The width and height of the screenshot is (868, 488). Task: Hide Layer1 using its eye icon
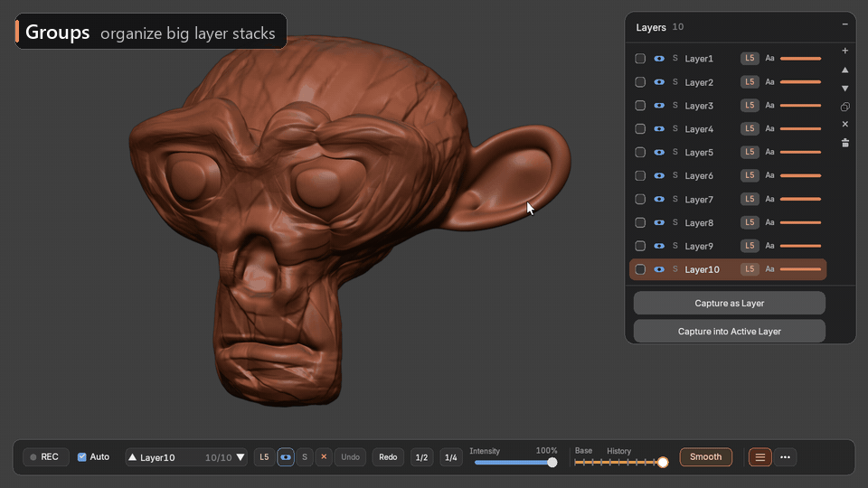pyautogui.click(x=659, y=58)
